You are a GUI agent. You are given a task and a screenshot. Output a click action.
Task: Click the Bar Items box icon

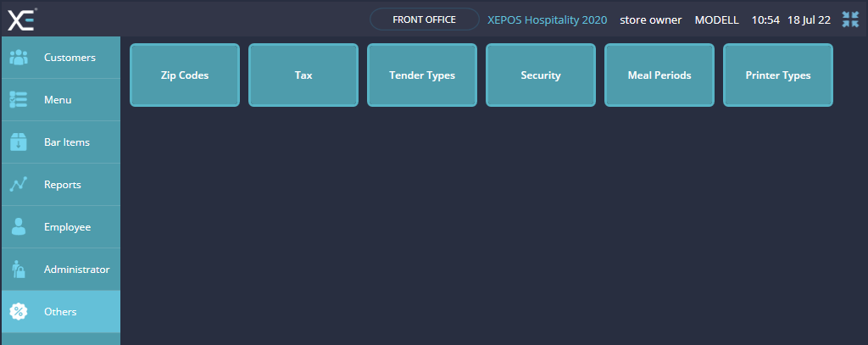(x=19, y=142)
